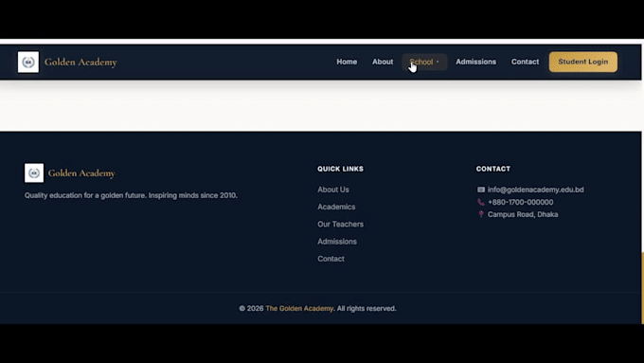Viewport: 644px width, 363px height.
Task: Open the Contact nav item in header
Action: tap(525, 62)
